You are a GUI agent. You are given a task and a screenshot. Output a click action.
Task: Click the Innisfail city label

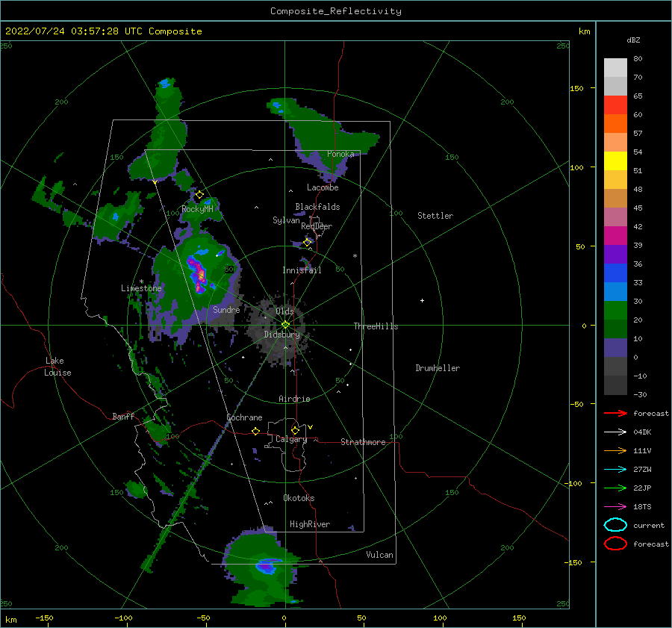(302, 270)
